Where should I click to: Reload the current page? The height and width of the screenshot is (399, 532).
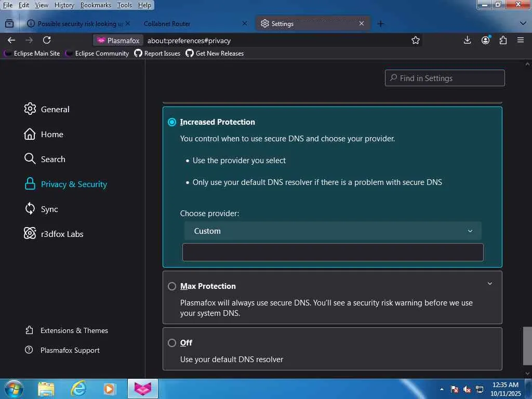click(47, 41)
